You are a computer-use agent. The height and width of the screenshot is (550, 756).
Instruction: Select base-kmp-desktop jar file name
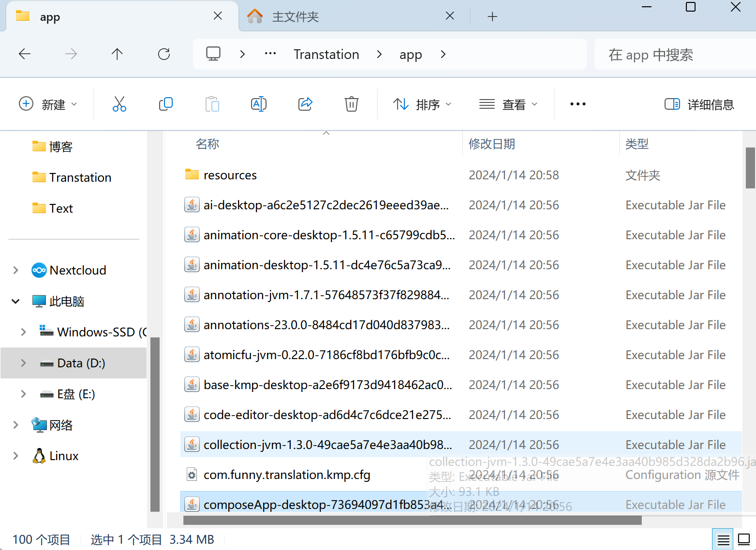pos(328,385)
